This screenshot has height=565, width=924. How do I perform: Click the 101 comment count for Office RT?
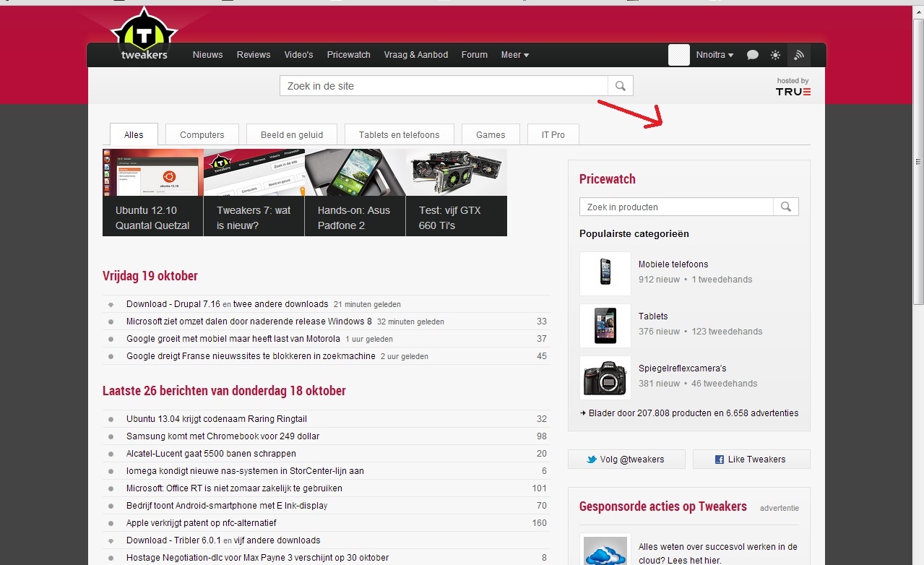coord(539,488)
